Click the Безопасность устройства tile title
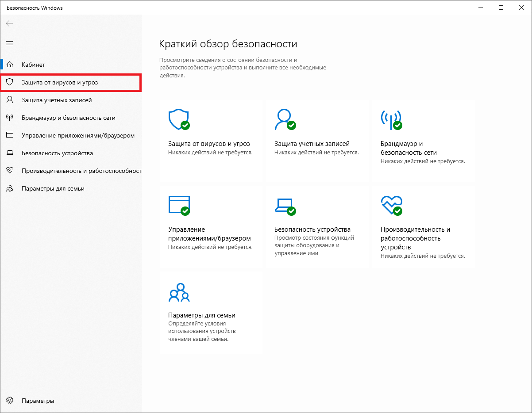532x413 pixels. click(312, 229)
